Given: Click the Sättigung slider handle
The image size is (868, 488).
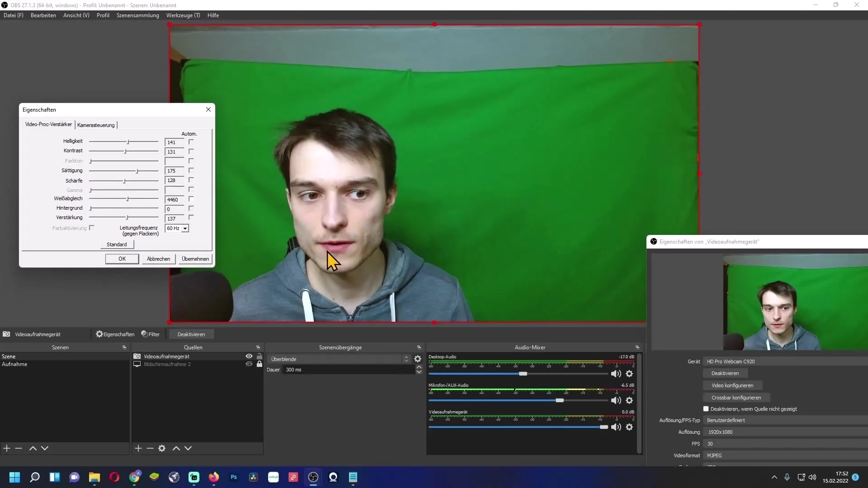Looking at the screenshot, I should pos(137,171).
